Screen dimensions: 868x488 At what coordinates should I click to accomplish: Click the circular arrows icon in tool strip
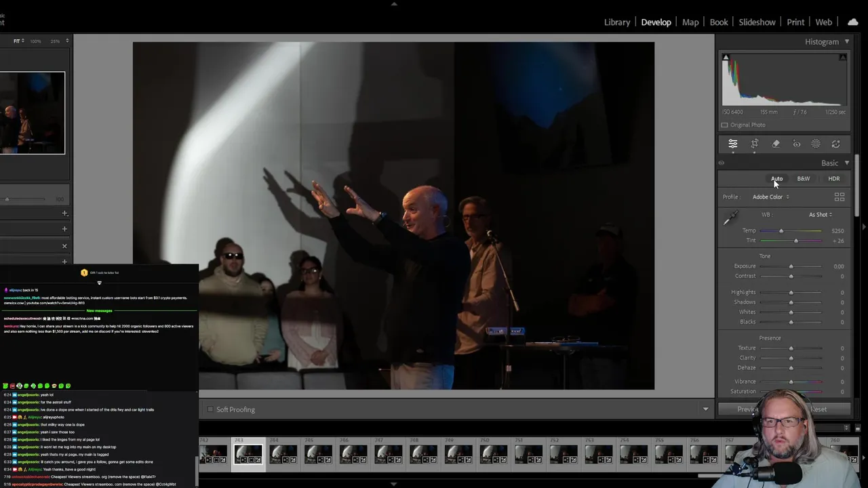tap(836, 144)
